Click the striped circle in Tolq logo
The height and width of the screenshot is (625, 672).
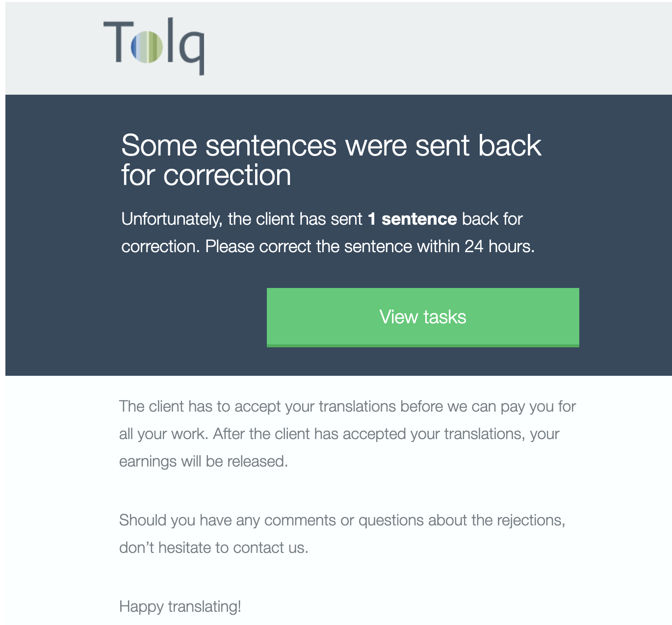click(147, 47)
